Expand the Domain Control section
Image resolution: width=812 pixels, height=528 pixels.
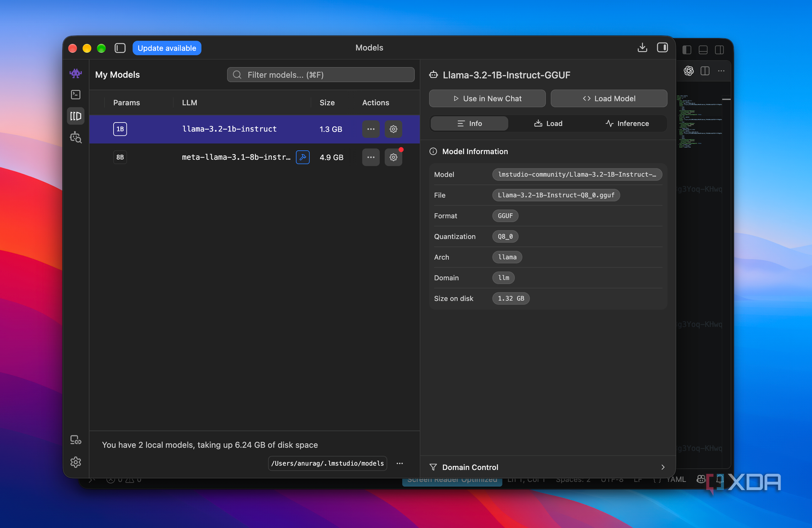point(548,467)
